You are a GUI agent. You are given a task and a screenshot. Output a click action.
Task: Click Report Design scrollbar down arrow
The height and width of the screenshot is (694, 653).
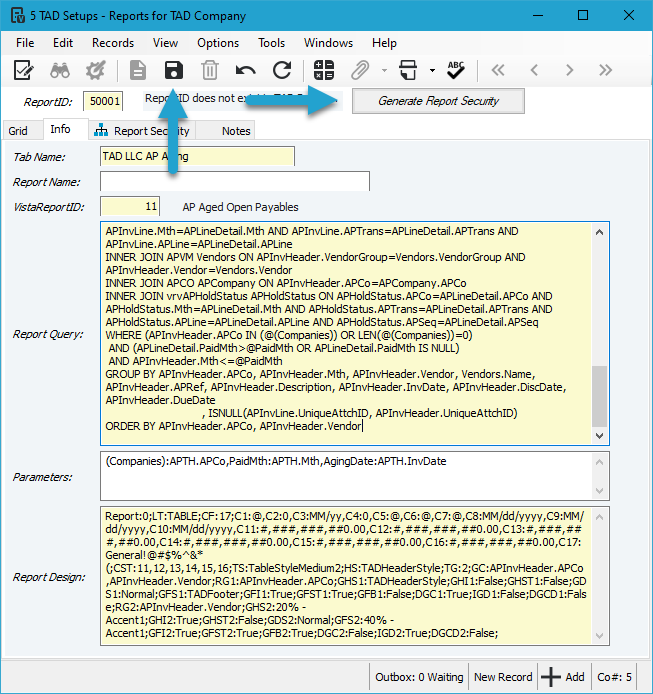click(x=599, y=636)
